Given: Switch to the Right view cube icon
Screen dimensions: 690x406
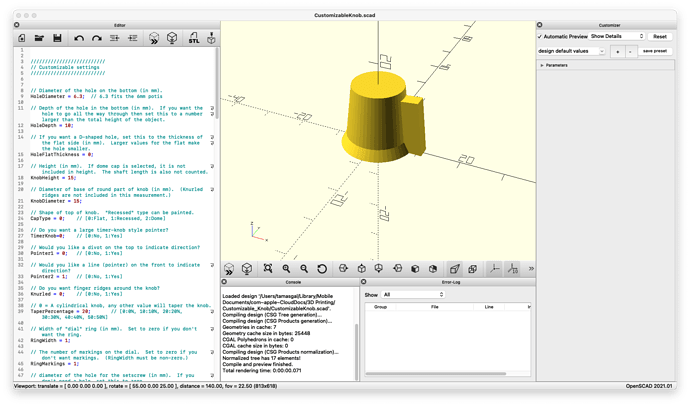Looking at the screenshot, I should (343, 269).
